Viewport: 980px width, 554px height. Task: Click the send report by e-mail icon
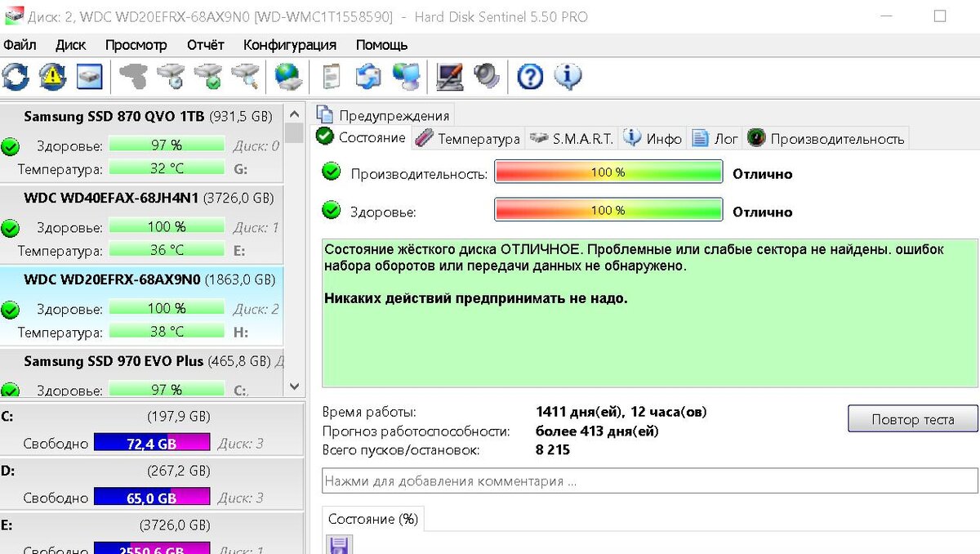tap(368, 77)
